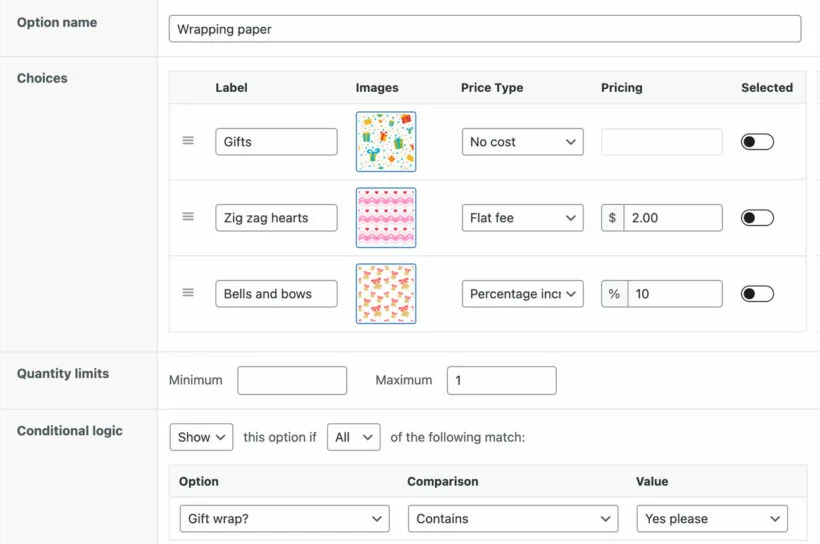Open the All match dropdown

click(x=354, y=437)
